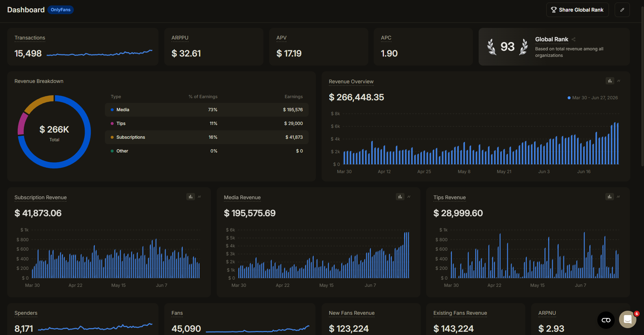This screenshot has width=644, height=335.
Task: Select the Media row in breakdown table
Action: 207,110
